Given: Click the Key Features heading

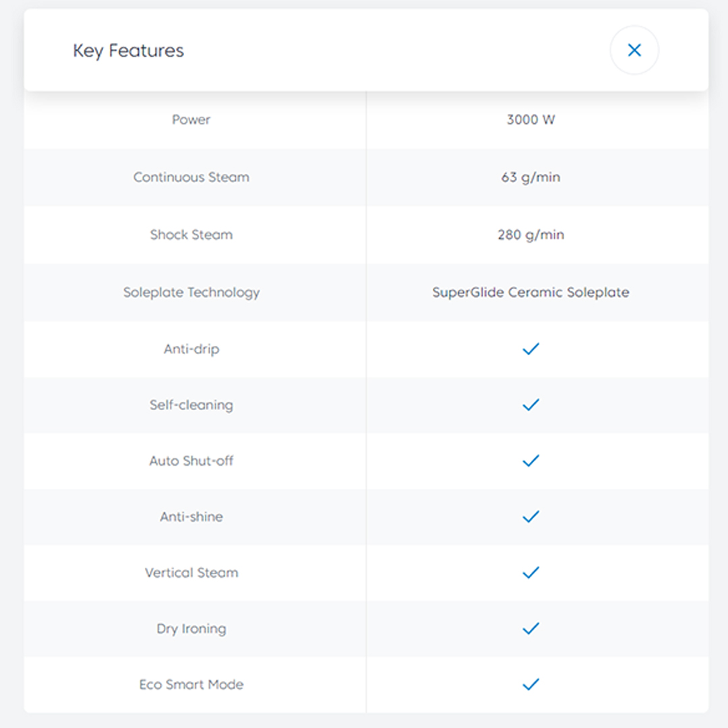Looking at the screenshot, I should point(128,51).
